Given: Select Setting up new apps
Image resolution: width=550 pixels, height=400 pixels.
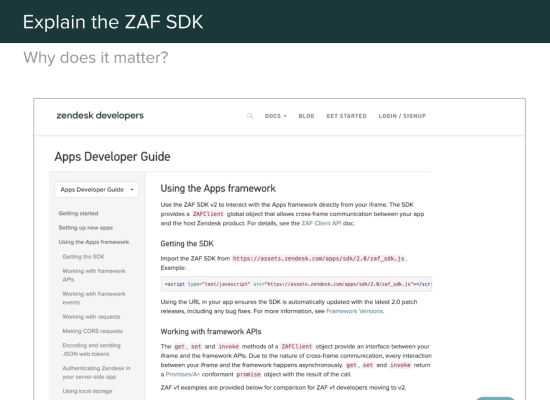Looking at the screenshot, I should [x=86, y=228].
